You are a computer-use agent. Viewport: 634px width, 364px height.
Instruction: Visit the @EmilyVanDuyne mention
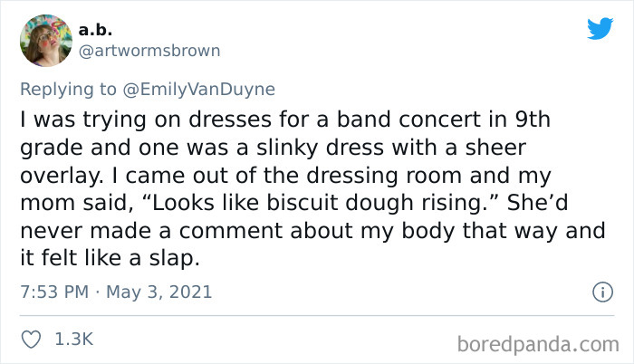[199, 90]
